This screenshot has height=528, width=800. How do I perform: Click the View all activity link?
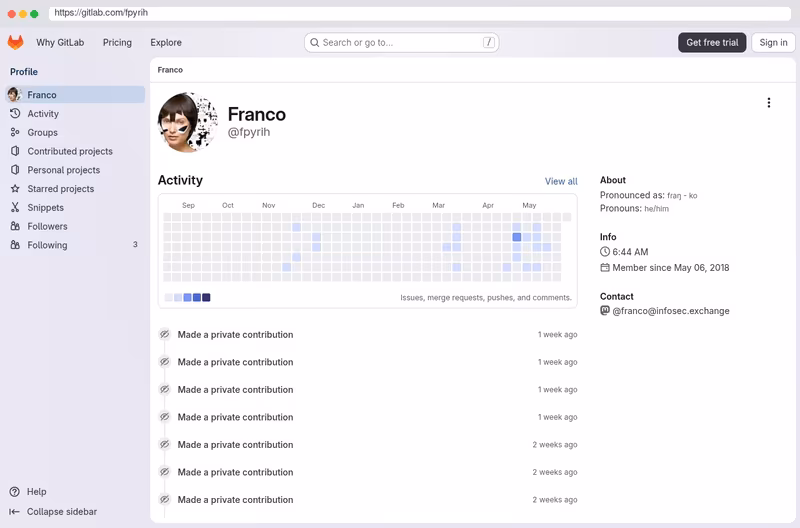click(561, 181)
